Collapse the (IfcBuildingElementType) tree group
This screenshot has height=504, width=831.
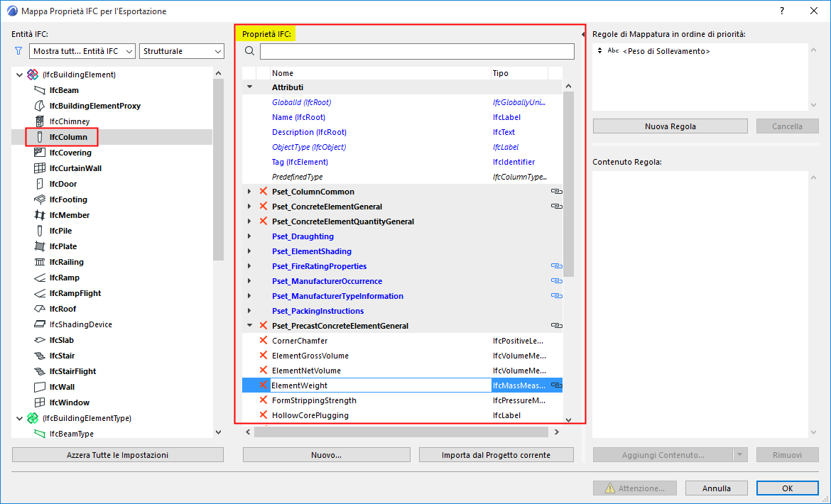(20, 418)
